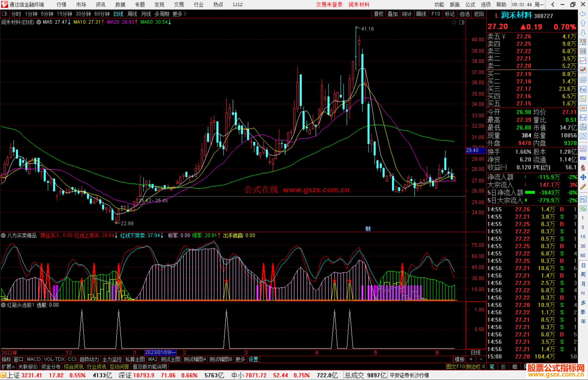Expand the 更多 periods dropdown

click(179, 14)
